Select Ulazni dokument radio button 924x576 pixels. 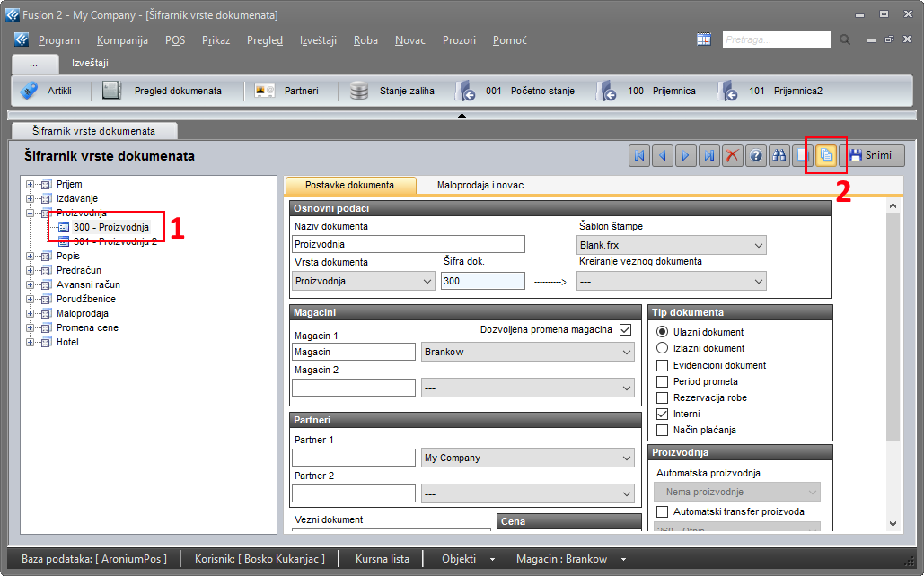tap(663, 332)
